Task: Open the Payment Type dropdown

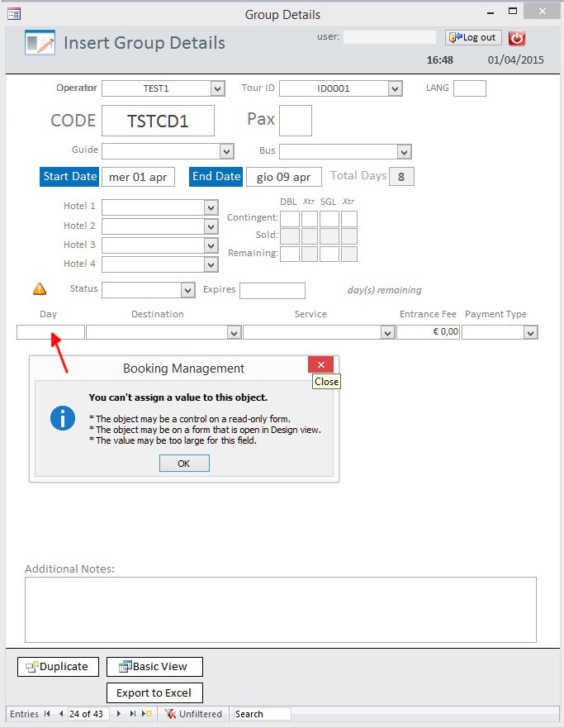Action: pyautogui.click(x=530, y=332)
